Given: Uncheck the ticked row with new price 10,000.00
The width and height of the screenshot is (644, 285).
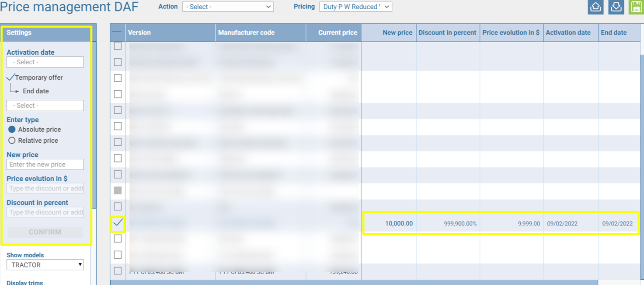Looking at the screenshot, I should point(118,223).
